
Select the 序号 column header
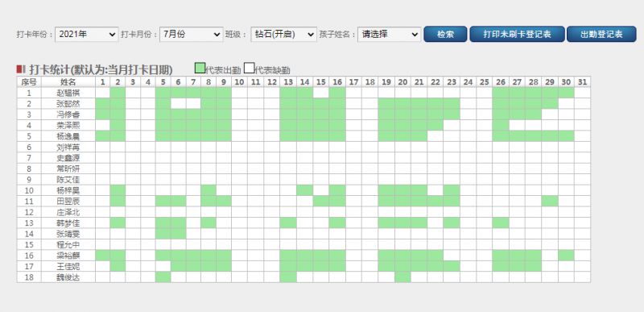pyautogui.click(x=29, y=81)
